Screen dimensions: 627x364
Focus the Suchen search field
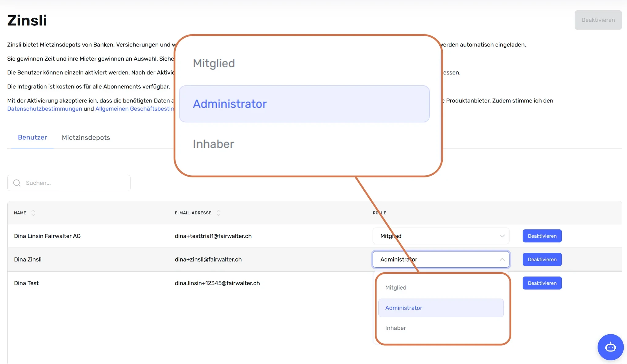coord(69,183)
